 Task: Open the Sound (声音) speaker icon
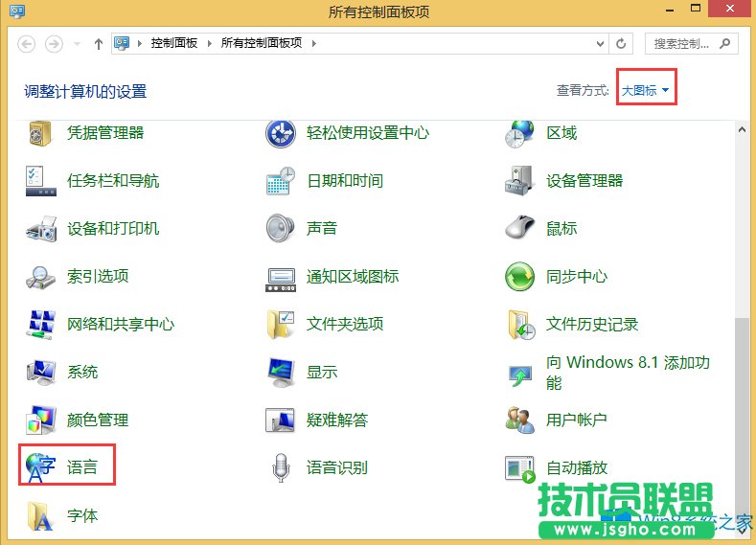[280, 228]
